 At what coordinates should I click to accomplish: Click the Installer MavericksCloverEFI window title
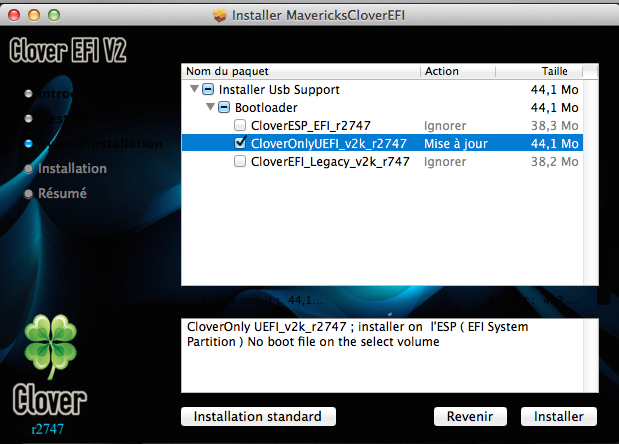click(x=318, y=15)
